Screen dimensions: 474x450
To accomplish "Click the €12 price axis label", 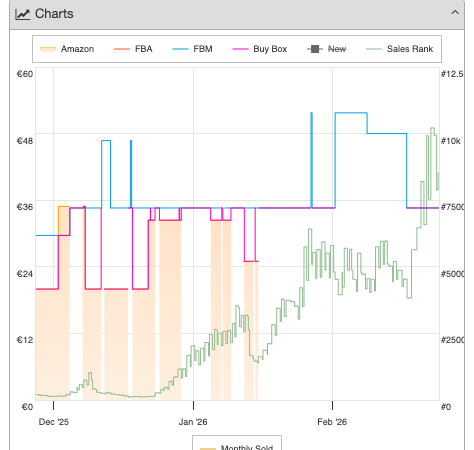I will click(x=25, y=340).
